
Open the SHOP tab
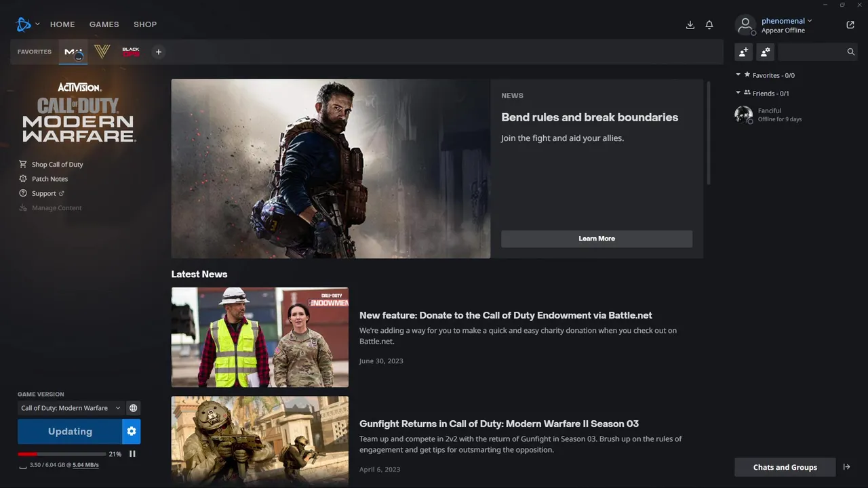pyautogui.click(x=145, y=24)
